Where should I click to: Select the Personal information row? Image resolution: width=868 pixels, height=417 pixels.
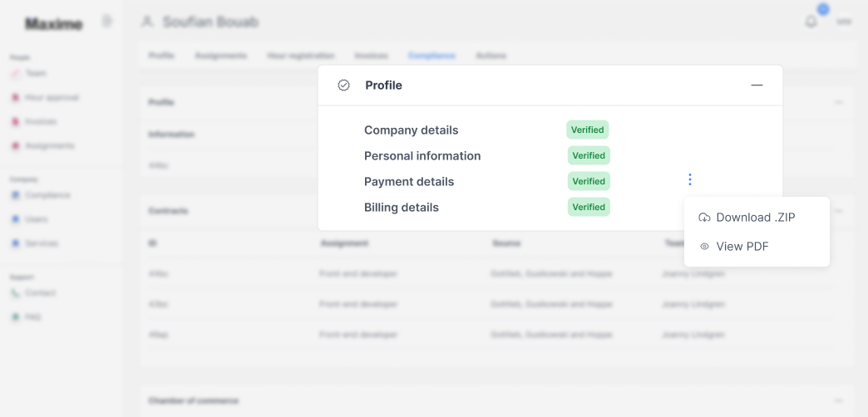[x=422, y=156]
